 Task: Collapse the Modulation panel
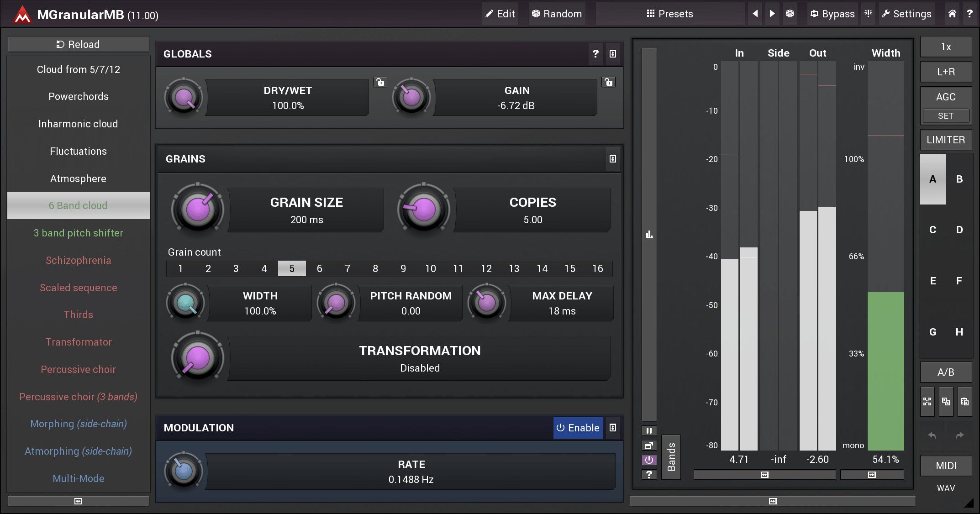[613, 428]
